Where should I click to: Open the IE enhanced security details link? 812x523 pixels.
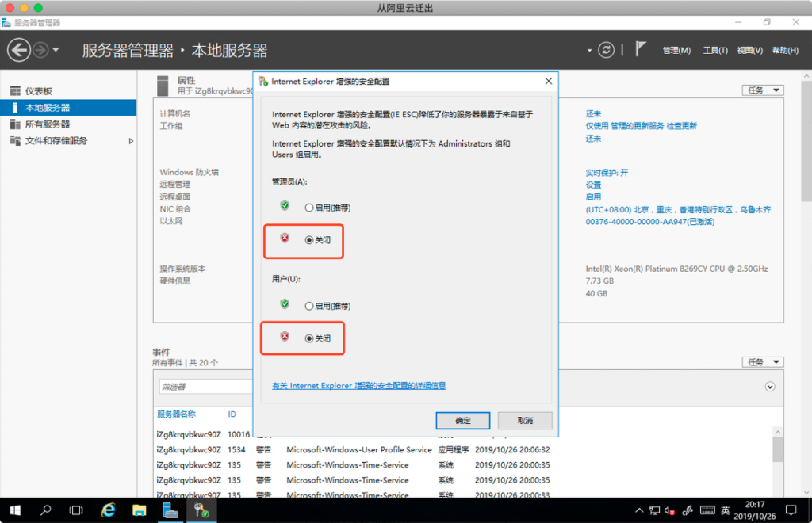pyautogui.click(x=358, y=386)
